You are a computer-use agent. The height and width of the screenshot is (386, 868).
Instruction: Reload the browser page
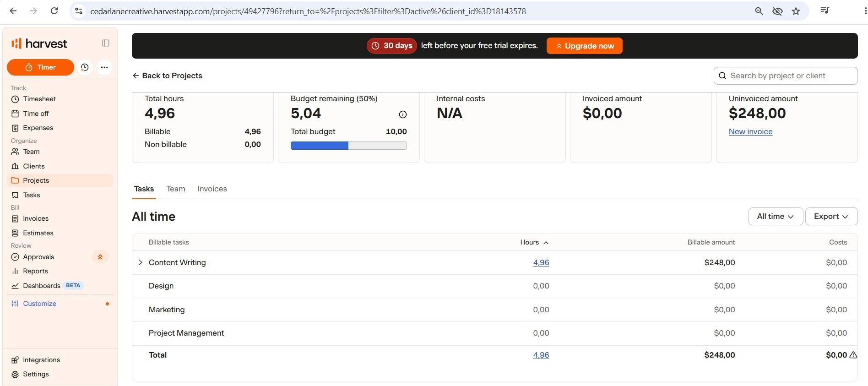click(54, 11)
